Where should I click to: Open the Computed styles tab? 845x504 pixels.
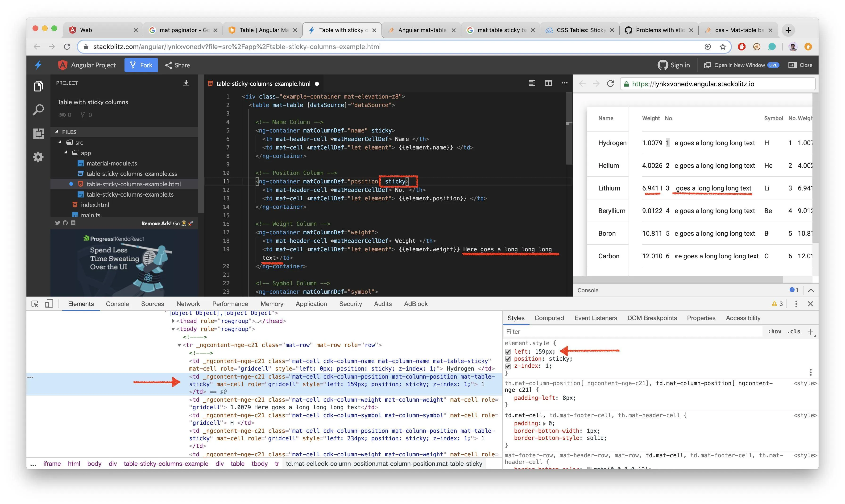click(x=549, y=318)
